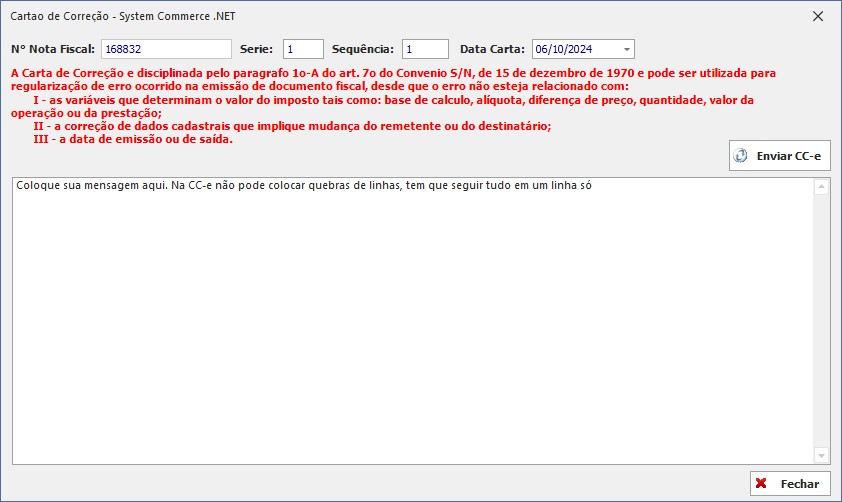842x502 pixels.
Task: Click the Data Carta label
Action: pos(492,49)
